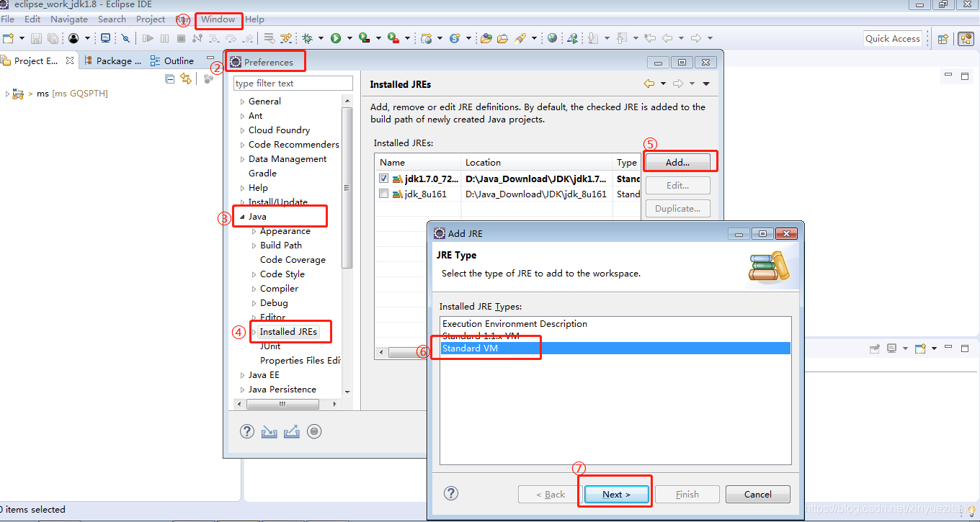The width and height of the screenshot is (980, 522).
Task: Toggle Link with Editor in Project Explorer
Action: tap(187, 78)
